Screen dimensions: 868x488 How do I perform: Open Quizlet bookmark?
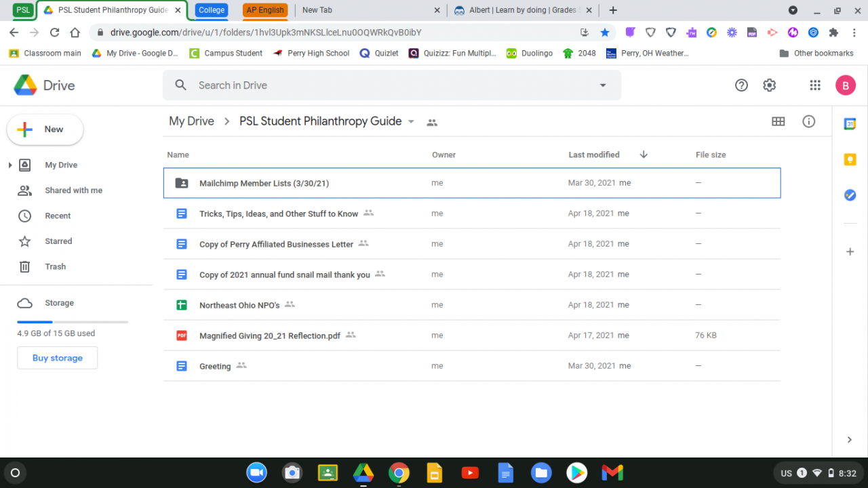379,53
